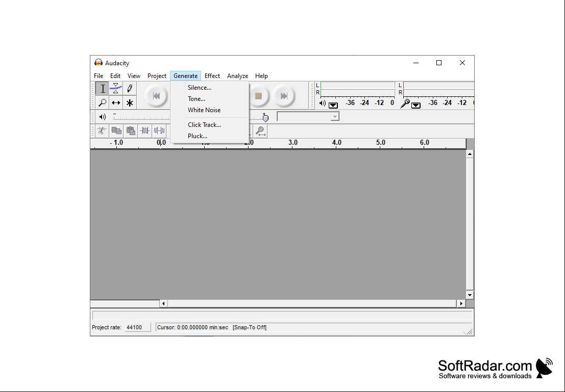
Task: Click the Fit project zoom icon
Action: (x=260, y=131)
